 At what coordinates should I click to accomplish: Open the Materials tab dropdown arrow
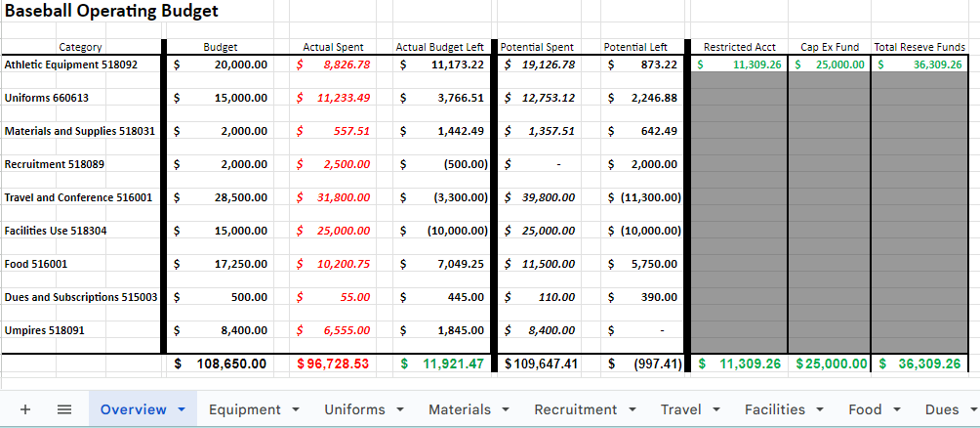[506, 409]
